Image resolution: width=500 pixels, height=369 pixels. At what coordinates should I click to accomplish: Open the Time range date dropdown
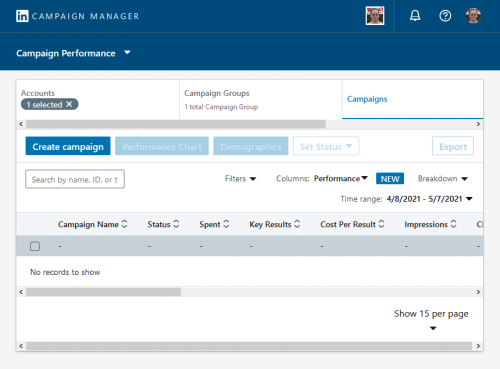tap(429, 199)
